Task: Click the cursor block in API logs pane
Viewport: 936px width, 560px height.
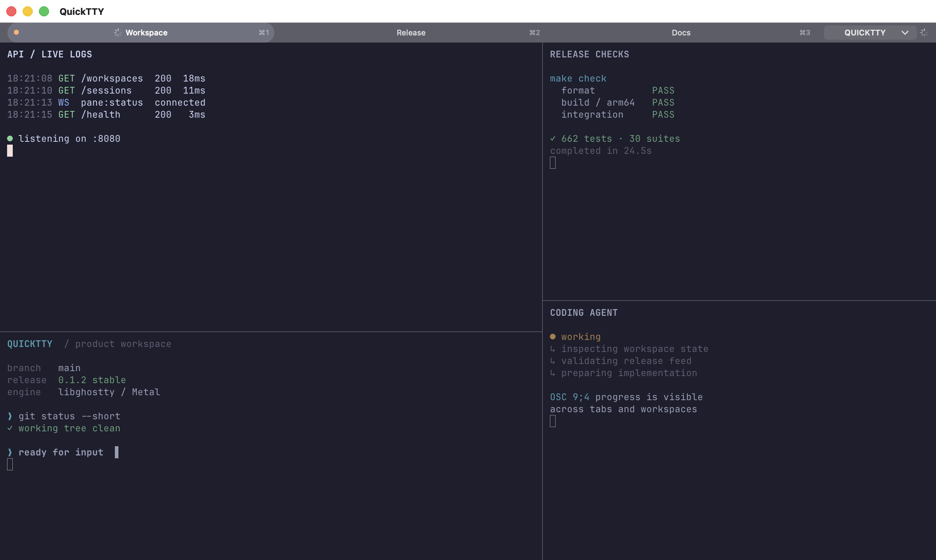Action: 10,151
